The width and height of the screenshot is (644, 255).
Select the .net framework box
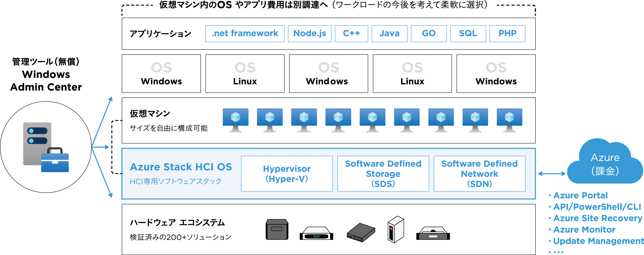point(245,34)
